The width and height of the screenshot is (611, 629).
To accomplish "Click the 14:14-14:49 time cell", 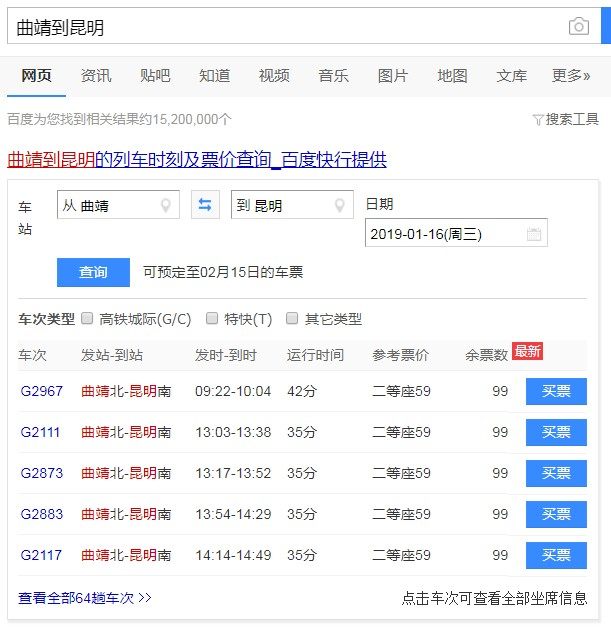I will [233, 555].
